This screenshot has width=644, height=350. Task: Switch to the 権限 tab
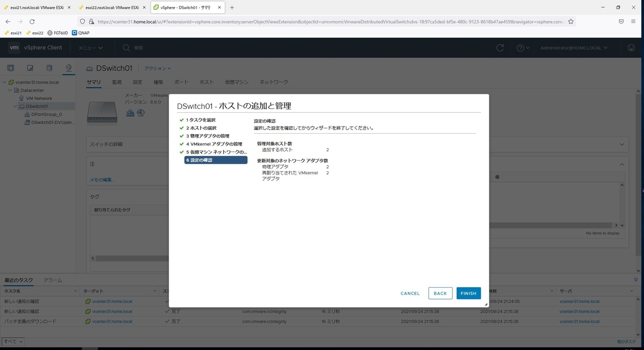pyautogui.click(x=158, y=82)
